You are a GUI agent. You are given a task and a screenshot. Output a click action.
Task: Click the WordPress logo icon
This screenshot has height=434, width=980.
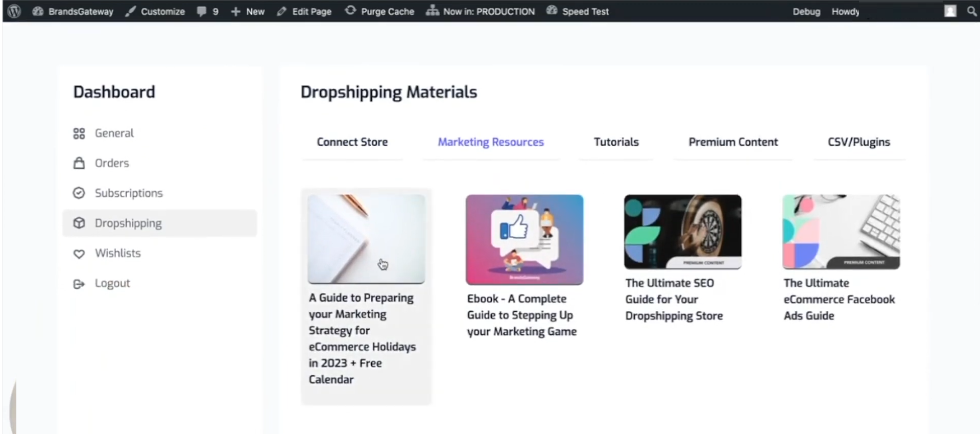click(14, 11)
